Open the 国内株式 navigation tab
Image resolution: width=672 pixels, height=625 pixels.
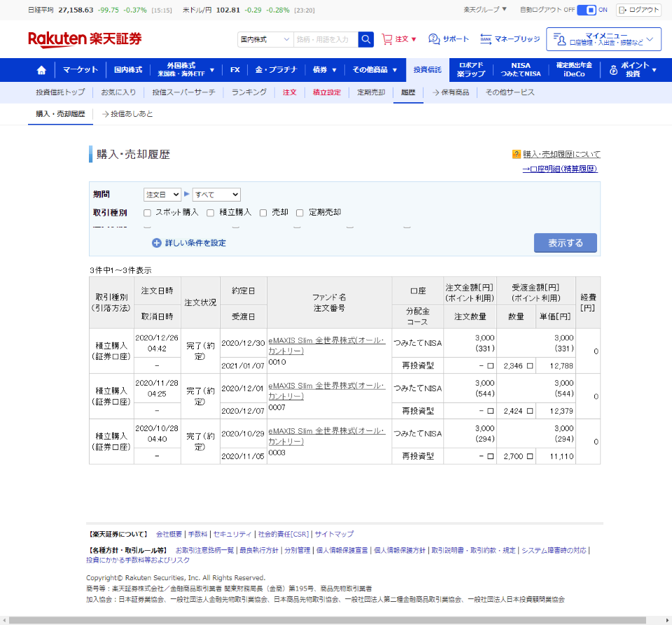[x=127, y=70]
